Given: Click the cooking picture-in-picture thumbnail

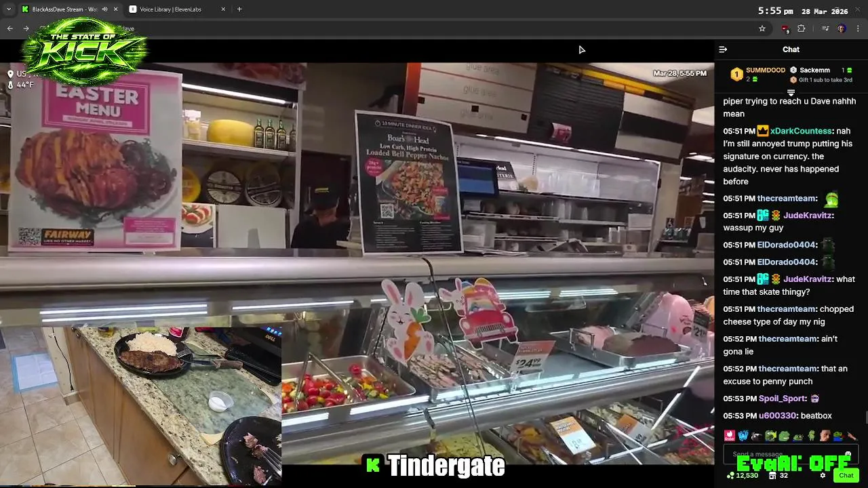Looking at the screenshot, I should (x=140, y=405).
